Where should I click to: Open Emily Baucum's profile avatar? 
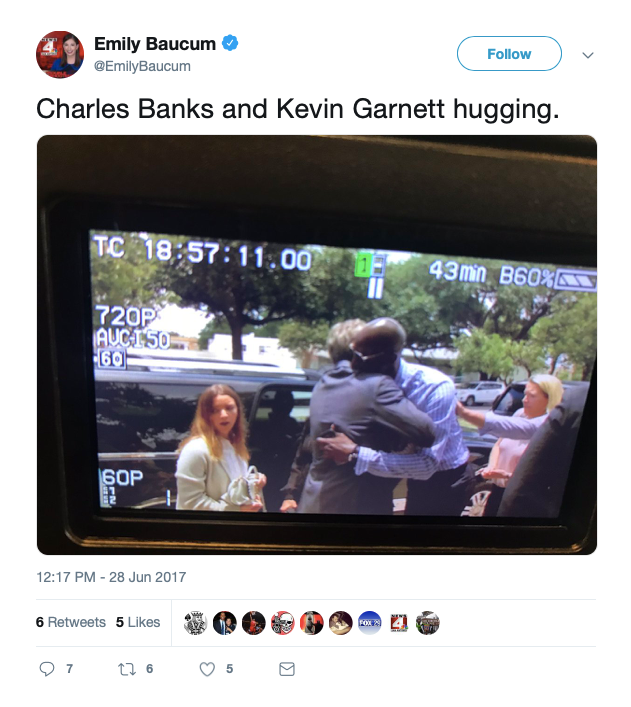click(60, 55)
